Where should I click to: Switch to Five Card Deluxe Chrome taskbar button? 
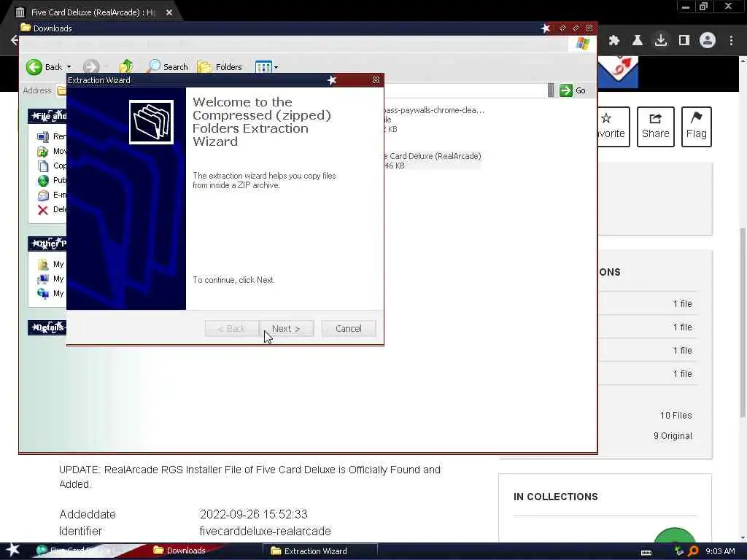click(x=81, y=551)
